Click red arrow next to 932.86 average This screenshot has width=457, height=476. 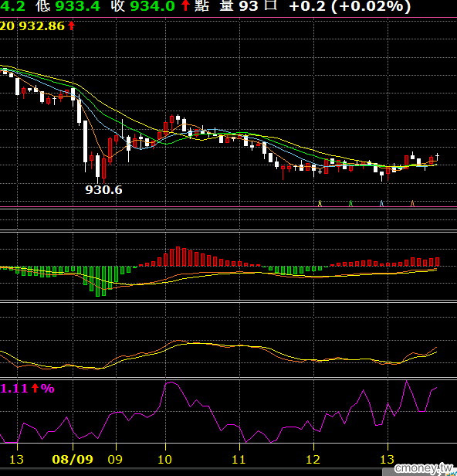point(71,25)
